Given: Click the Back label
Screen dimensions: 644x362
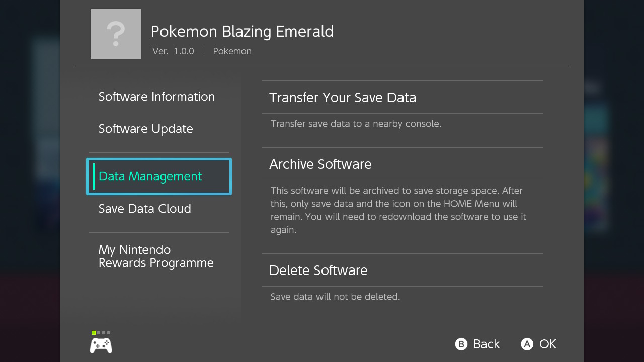Looking at the screenshot, I should tap(487, 344).
